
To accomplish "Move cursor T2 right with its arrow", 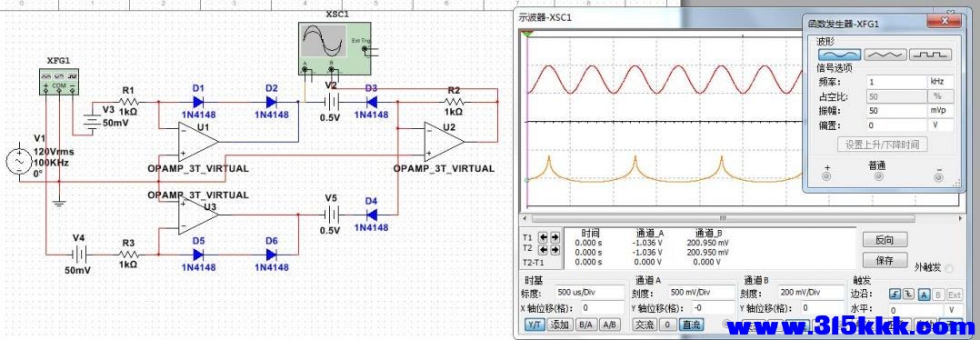I will [x=554, y=250].
